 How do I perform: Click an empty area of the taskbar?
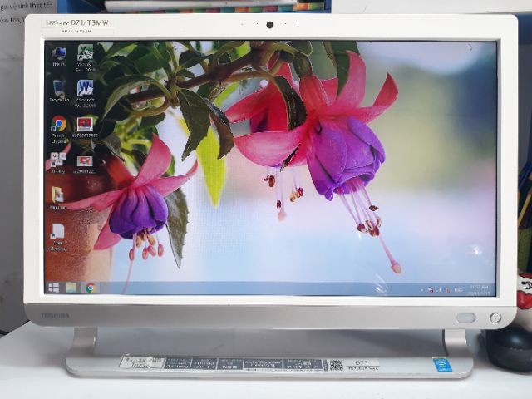coord(249,288)
